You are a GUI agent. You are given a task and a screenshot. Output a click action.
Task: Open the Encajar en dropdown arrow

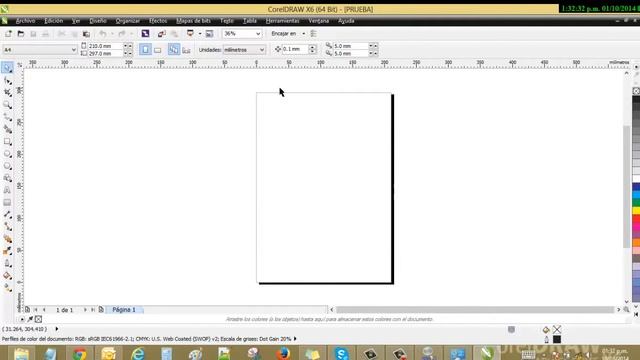click(303, 33)
